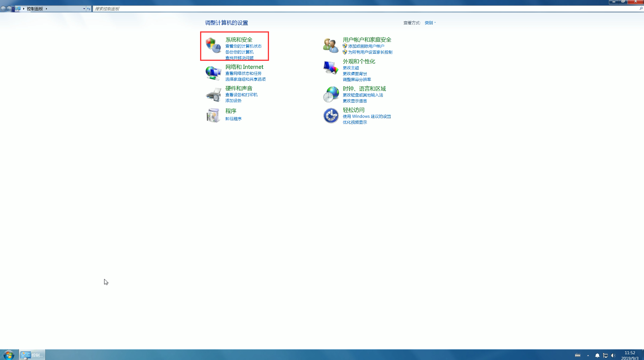This screenshot has width=644, height=360.
Task: Go back with the navigation back arrow
Action: tap(3, 9)
